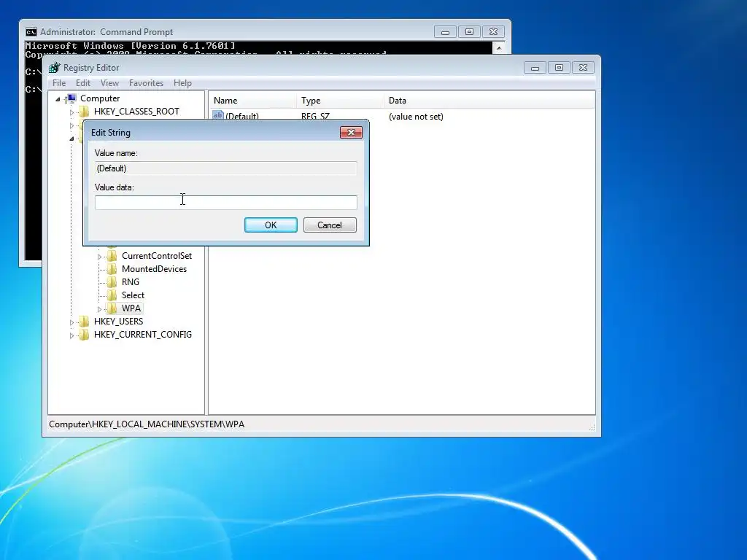Select the Select key label
The height and width of the screenshot is (560, 747).
click(x=133, y=295)
